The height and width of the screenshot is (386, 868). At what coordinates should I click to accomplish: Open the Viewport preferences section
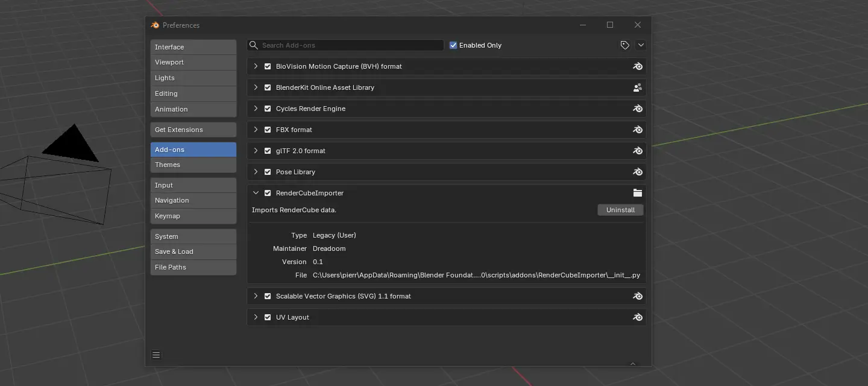coord(193,62)
